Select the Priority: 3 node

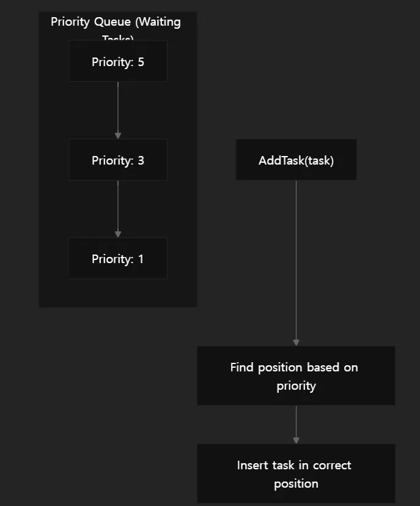(118, 160)
